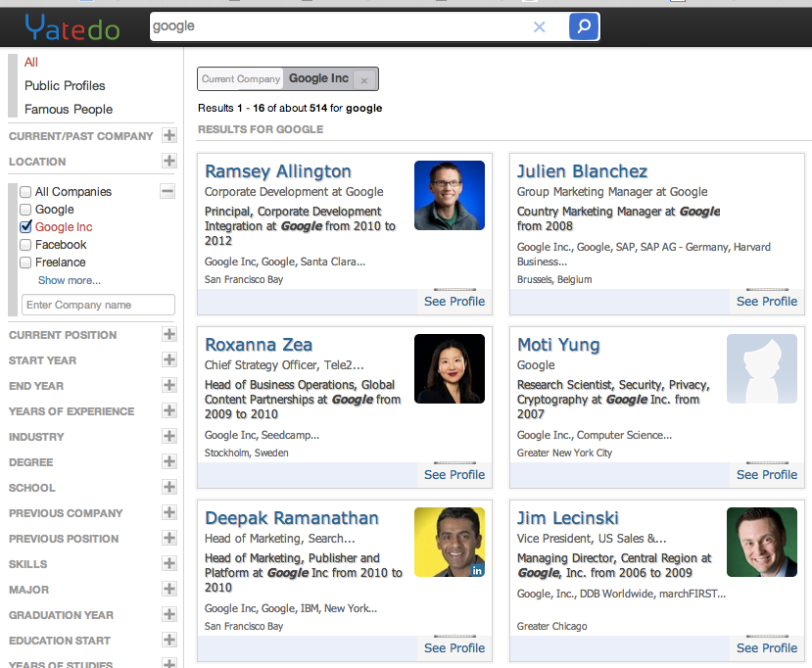Open Roxanna Zea's name link
This screenshot has width=812, height=668.
click(259, 345)
